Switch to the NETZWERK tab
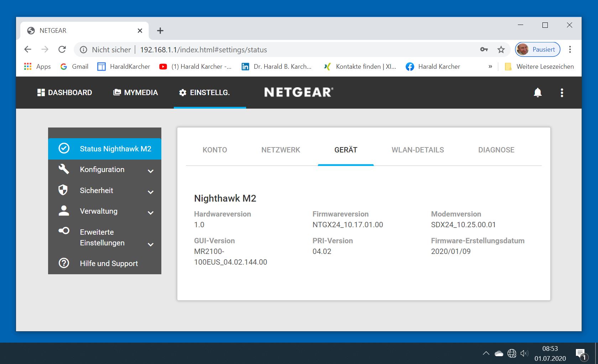 click(281, 150)
